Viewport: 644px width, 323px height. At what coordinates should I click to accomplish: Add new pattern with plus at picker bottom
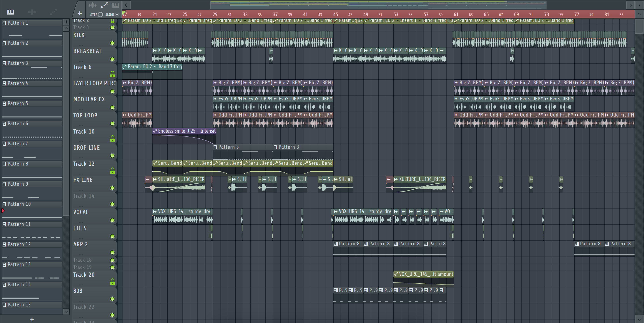pos(32,319)
